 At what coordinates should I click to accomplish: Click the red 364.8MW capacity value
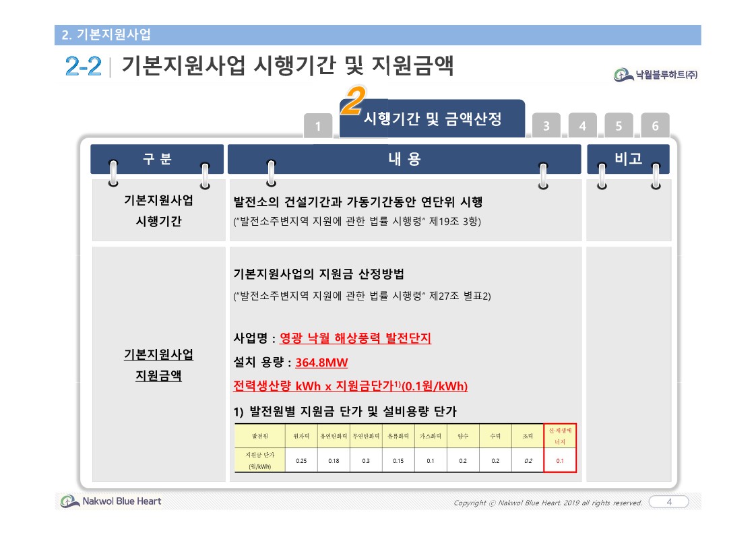(x=321, y=363)
